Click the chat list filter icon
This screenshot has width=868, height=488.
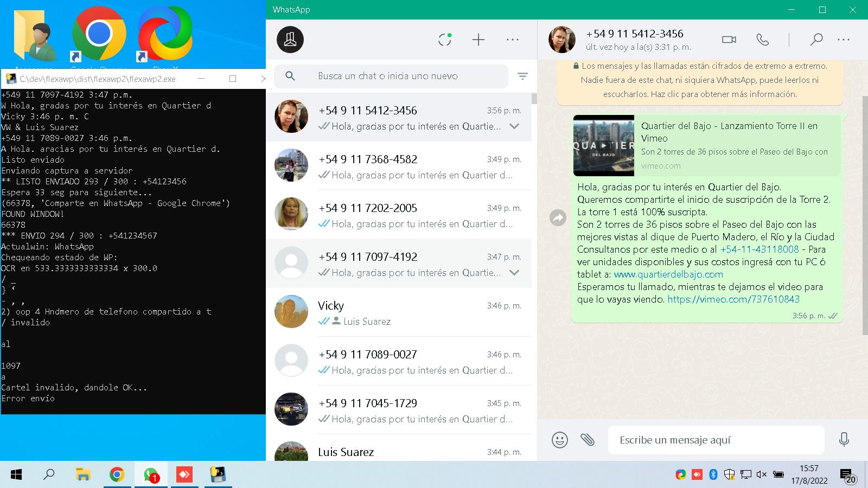522,76
